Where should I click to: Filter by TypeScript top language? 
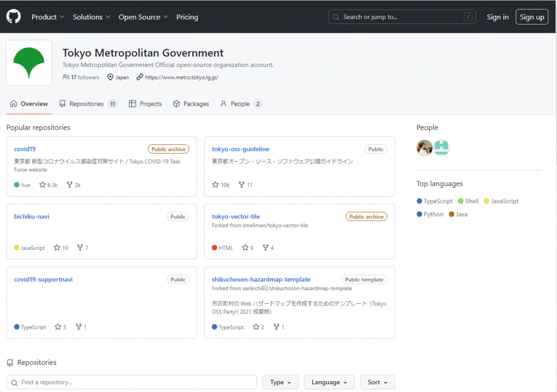pos(435,201)
